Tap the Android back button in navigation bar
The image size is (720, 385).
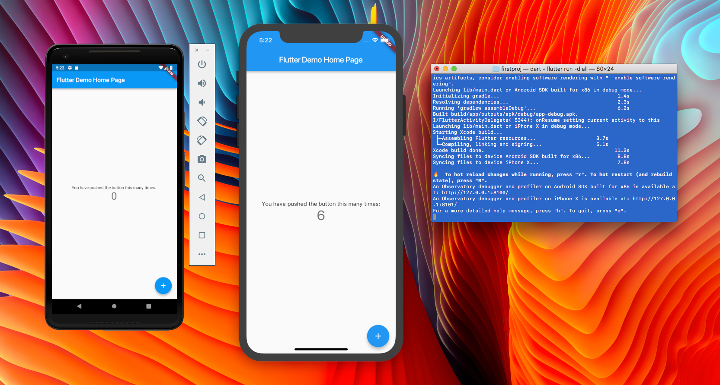pyautogui.click(x=79, y=306)
